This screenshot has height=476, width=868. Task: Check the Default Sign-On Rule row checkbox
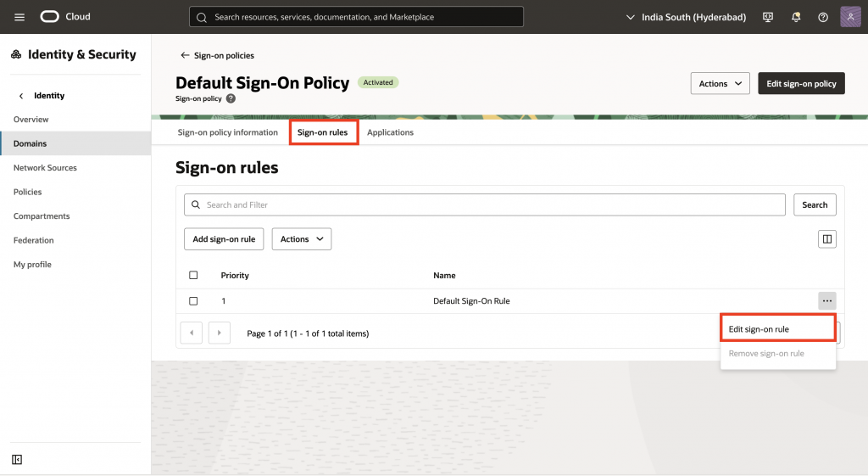193,301
